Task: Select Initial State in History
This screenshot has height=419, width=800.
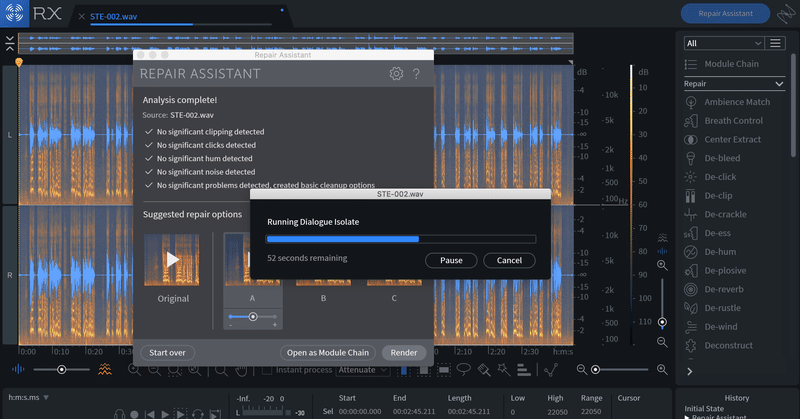Action: point(704,408)
